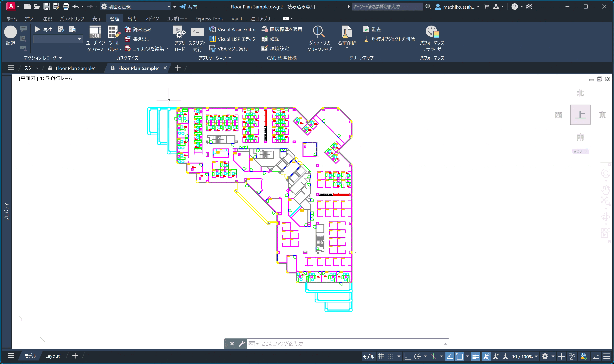Screen dimensions: 614x364
Task: Switch to the Layout1 tab
Action: [x=54, y=356]
